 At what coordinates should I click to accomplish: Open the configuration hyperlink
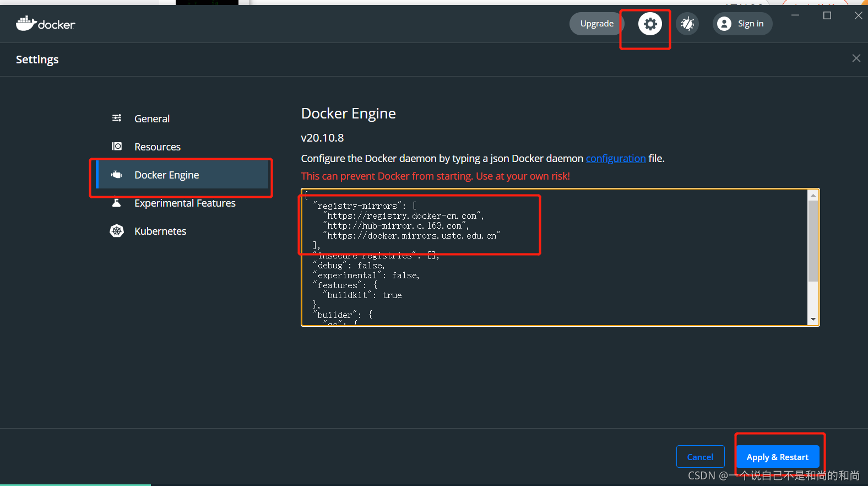[x=616, y=159]
